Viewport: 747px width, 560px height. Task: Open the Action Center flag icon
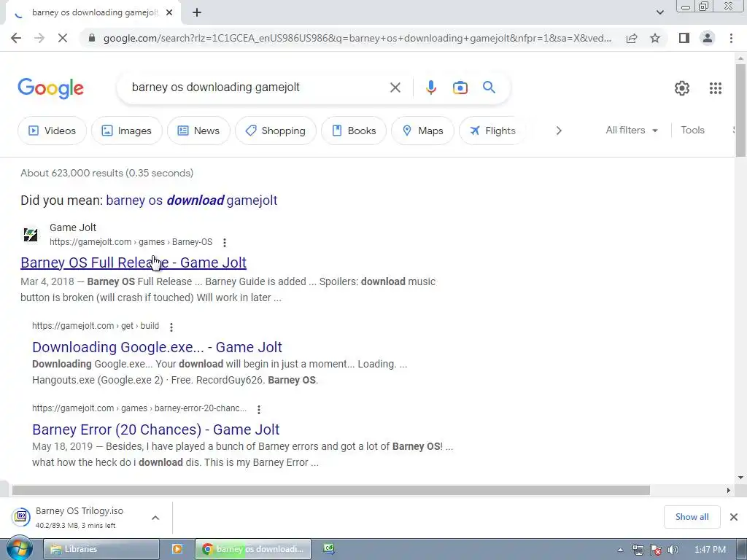click(656, 550)
